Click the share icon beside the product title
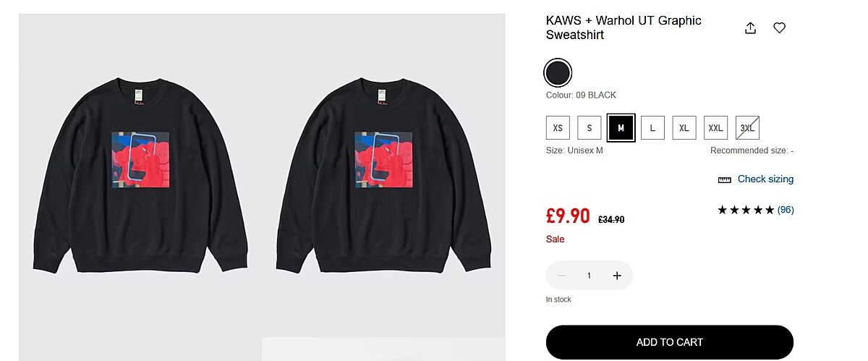 pyautogui.click(x=750, y=28)
